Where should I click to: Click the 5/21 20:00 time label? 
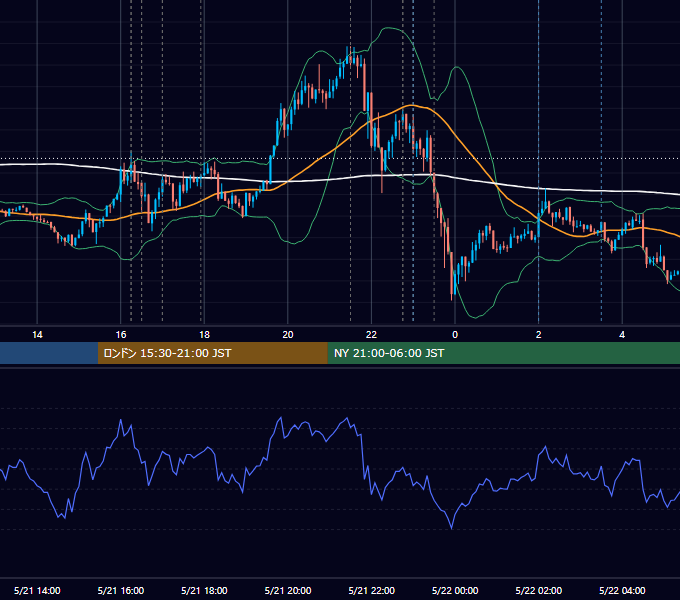tap(288, 590)
